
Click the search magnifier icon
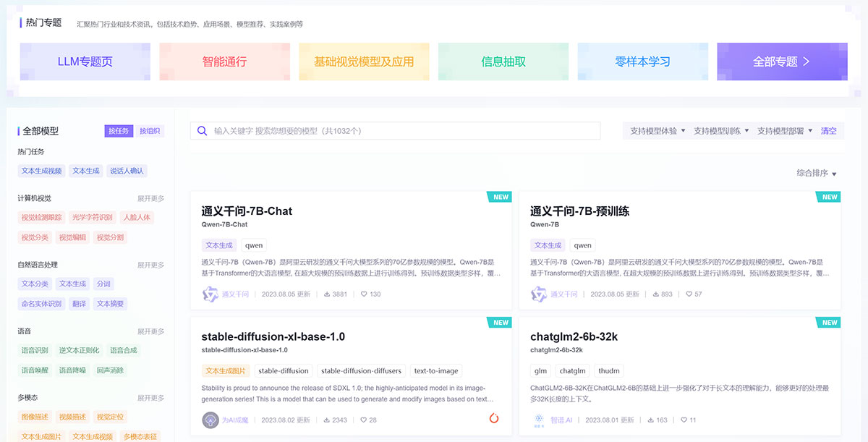203,131
